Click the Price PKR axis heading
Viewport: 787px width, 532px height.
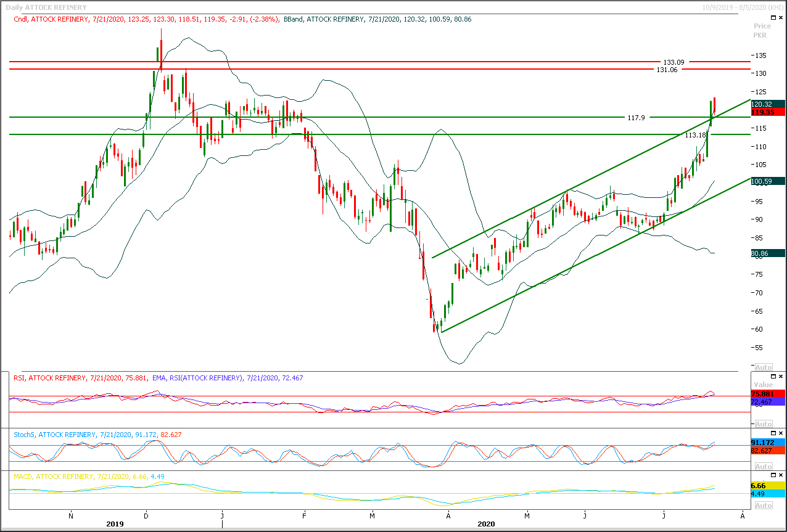tap(762, 31)
